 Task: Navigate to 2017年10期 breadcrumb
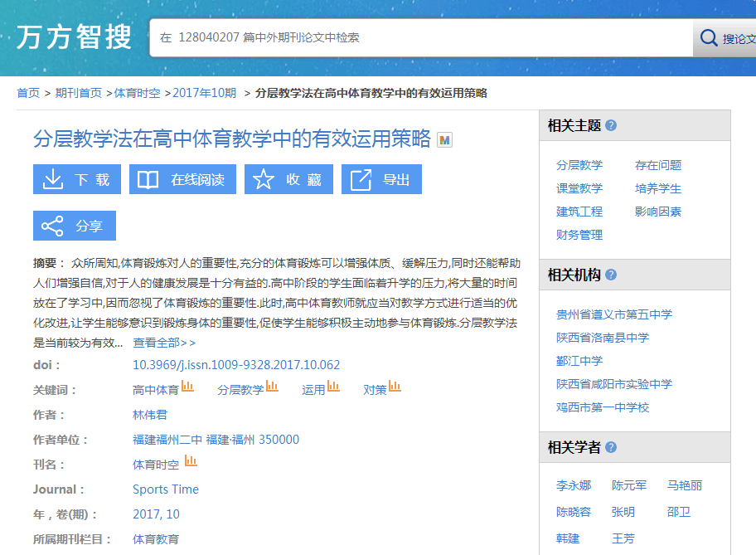[204, 93]
